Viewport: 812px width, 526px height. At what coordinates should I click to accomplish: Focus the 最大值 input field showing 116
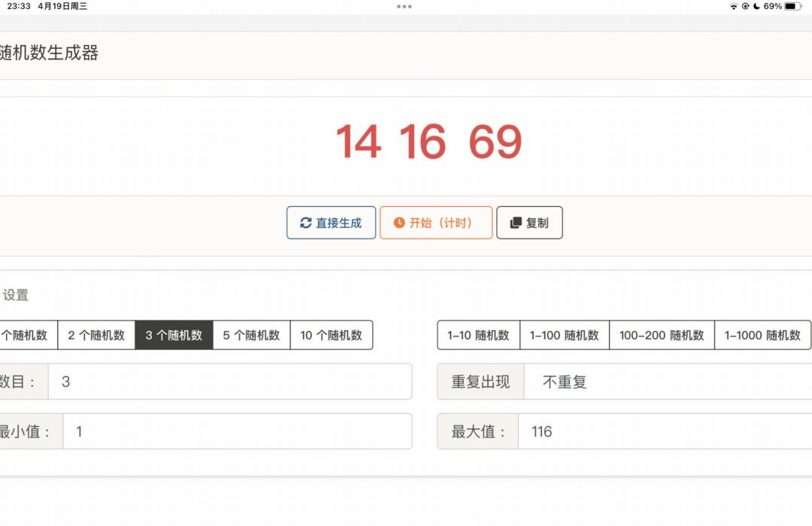(x=665, y=431)
